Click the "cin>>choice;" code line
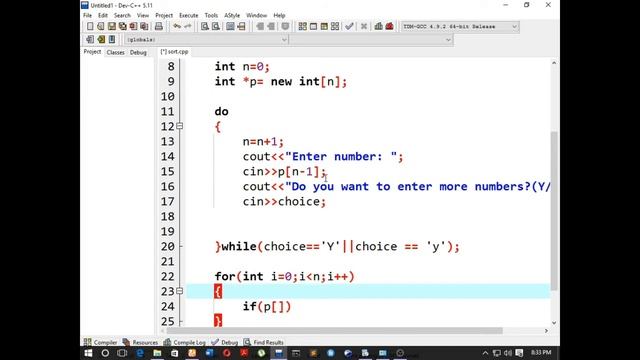This screenshot has width=640, height=360. 284,202
